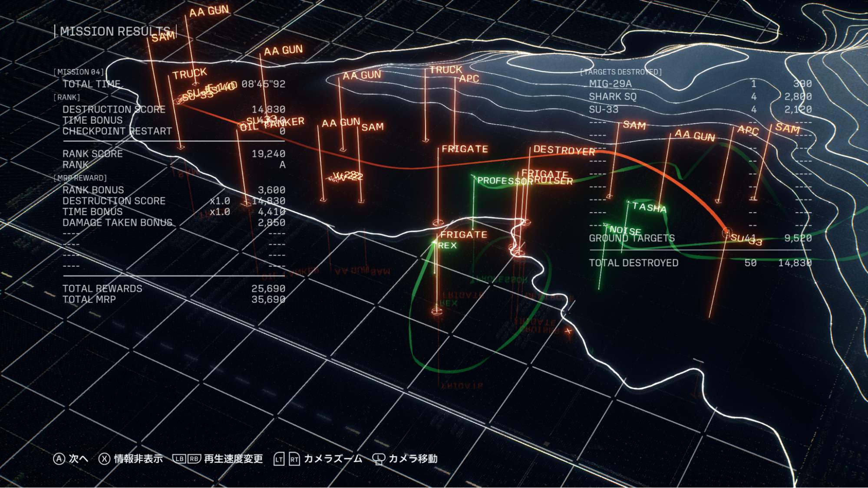
Task: Hide info via 情報非表示 label
Action: tap(139, 459)
